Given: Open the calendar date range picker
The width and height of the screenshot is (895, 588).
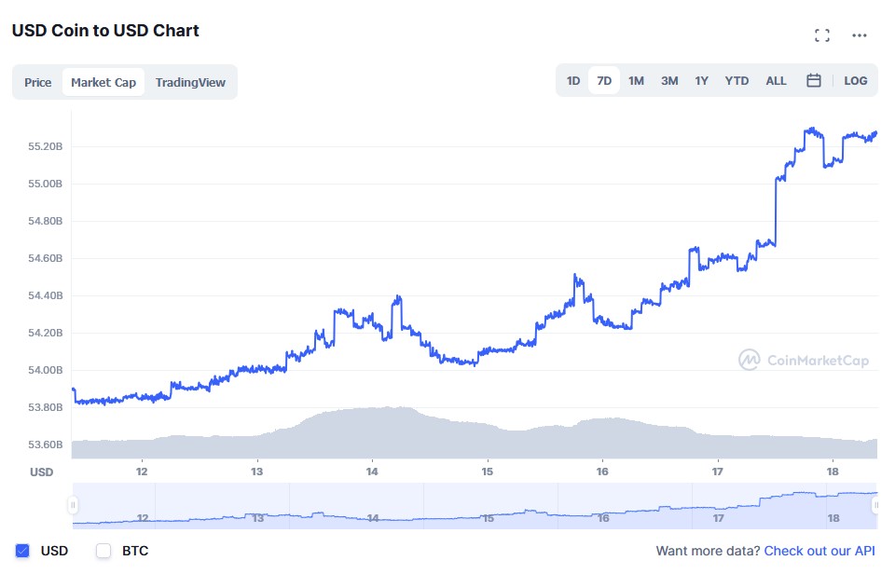Looking at the screenshot, I should point(813,80).
